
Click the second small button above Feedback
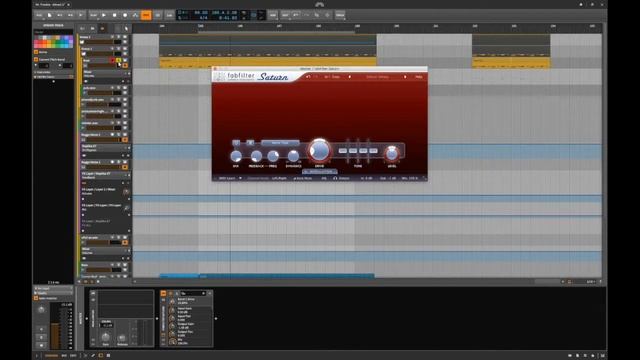point(250,142)
